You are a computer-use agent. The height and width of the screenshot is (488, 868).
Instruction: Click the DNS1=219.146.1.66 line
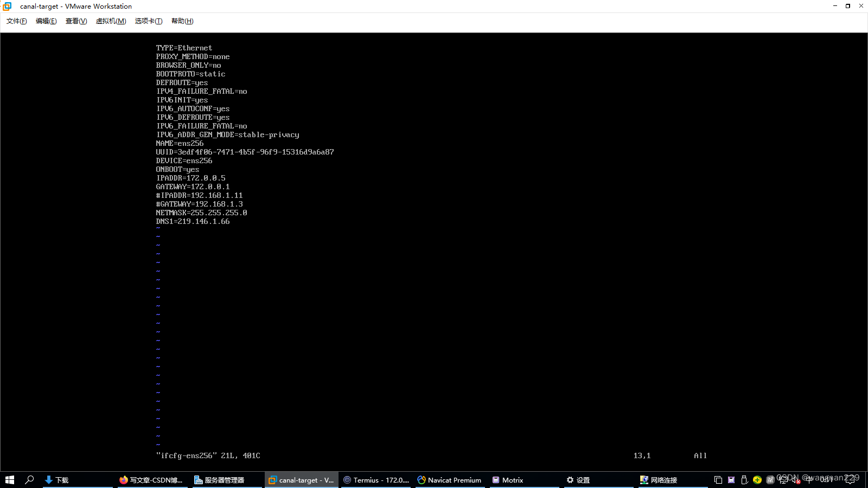coord(193,221)
